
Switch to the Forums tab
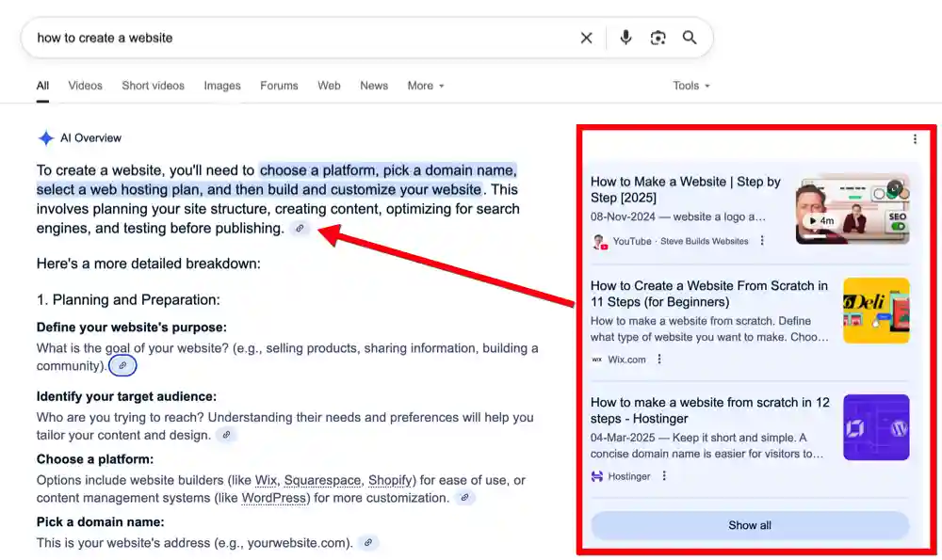tap(279, 86)
